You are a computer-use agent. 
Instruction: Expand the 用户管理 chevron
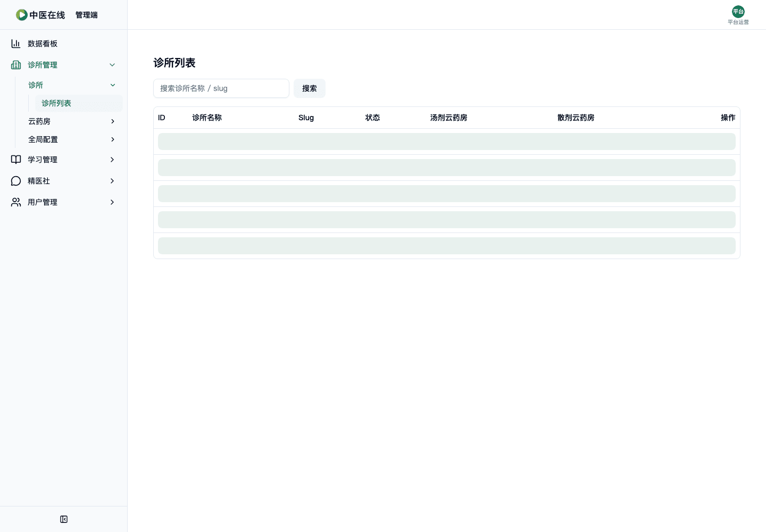click(112, 202)
